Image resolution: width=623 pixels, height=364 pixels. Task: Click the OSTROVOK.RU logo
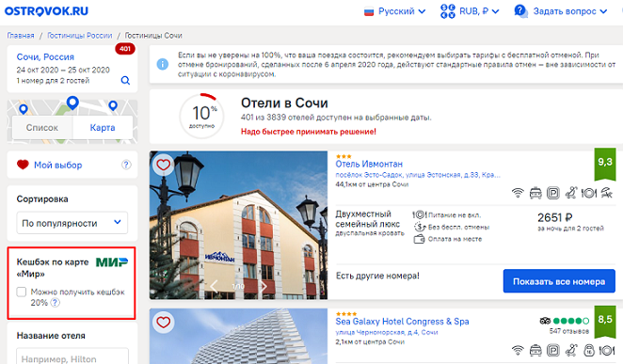click(46, 11)
